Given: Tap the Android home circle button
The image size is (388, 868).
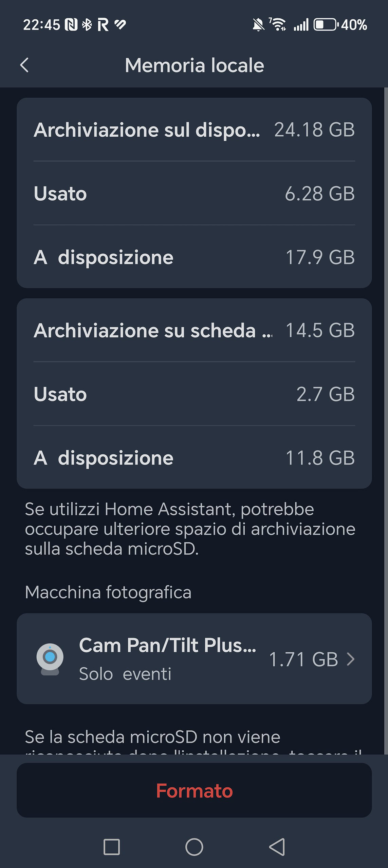Looking at the screenshot, I should click(x=194, y=847).
